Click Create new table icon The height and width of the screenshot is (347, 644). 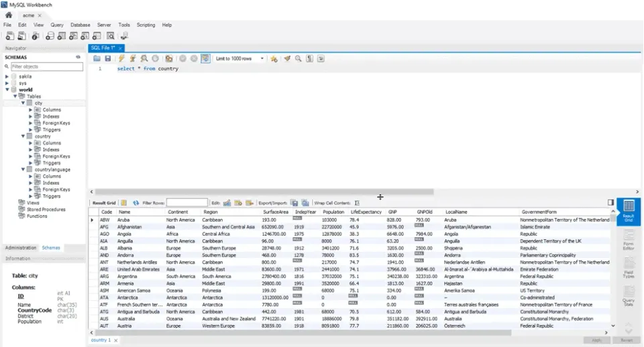point(62,36)
